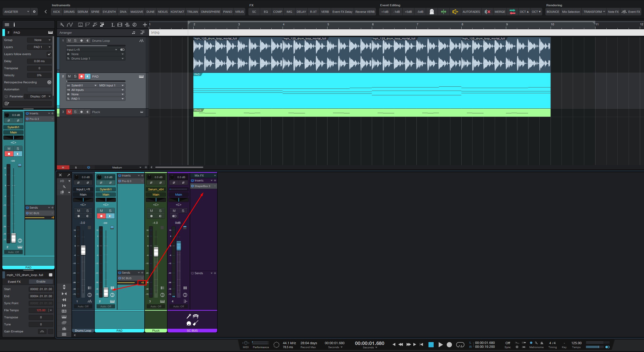Select the wrench tool in arrangement toolbar

[x=62, y=25]
